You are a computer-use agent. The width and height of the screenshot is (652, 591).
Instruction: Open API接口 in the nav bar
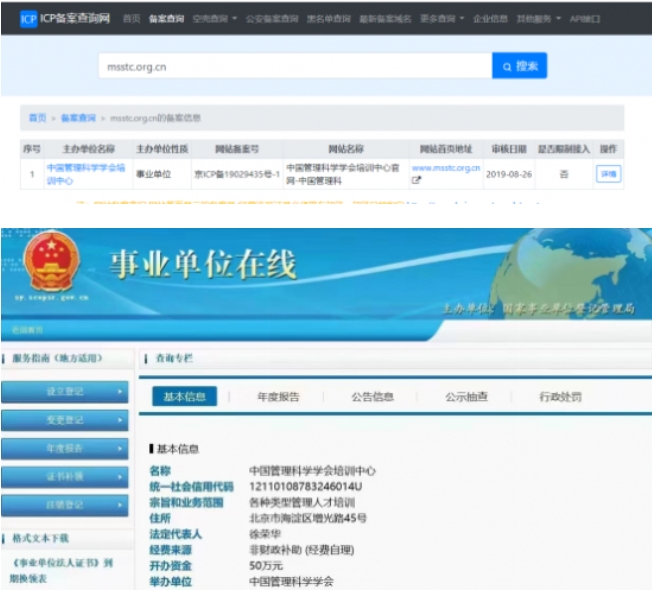coord(585,19)
